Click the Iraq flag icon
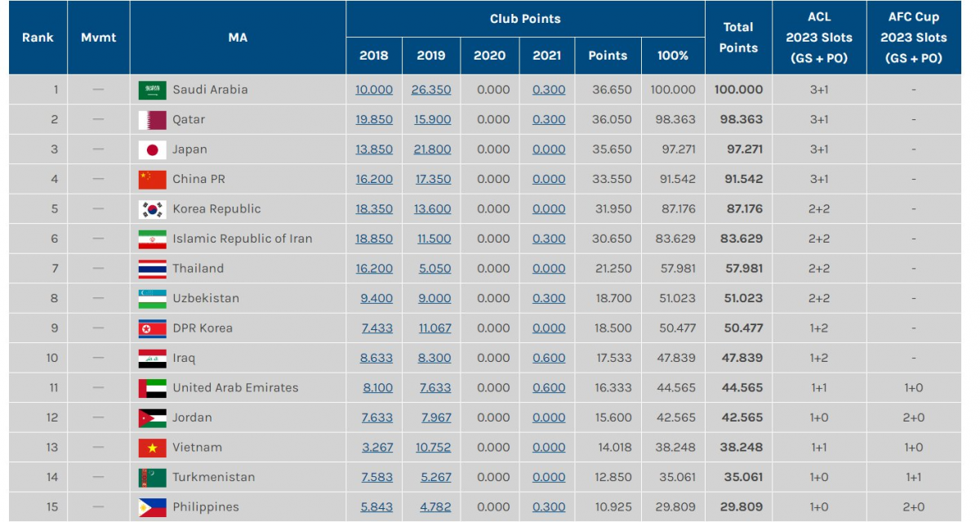This screenshot has width=980, height=522. (x=152, y=359)
